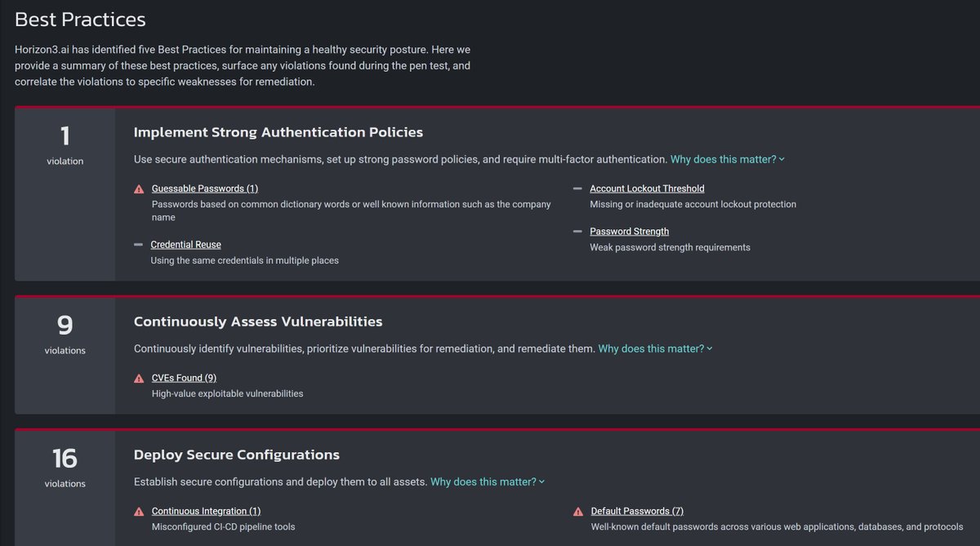Click Continuously Assess Vulnerabilities heading
Image resolution: width=980 pixels, height=546 pixels.
click(x=258, y=322)
